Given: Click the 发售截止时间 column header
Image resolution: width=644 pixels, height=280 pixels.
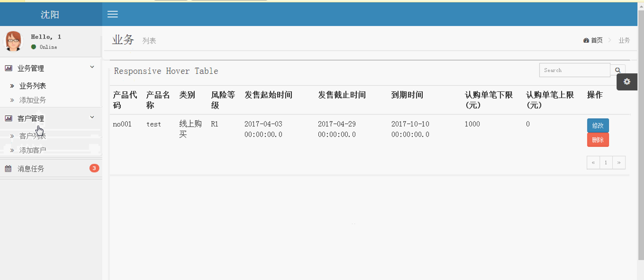Looking at the screenshot, I should point(342,95).
